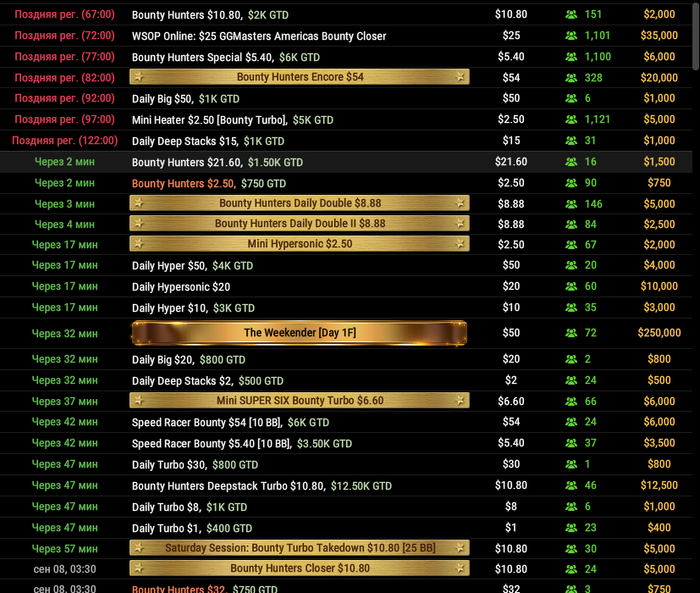Screen dimensions: 700x593
Task: Click the $10,000 prize for Daily Hypersonic
Action: [x=659, y=286]
